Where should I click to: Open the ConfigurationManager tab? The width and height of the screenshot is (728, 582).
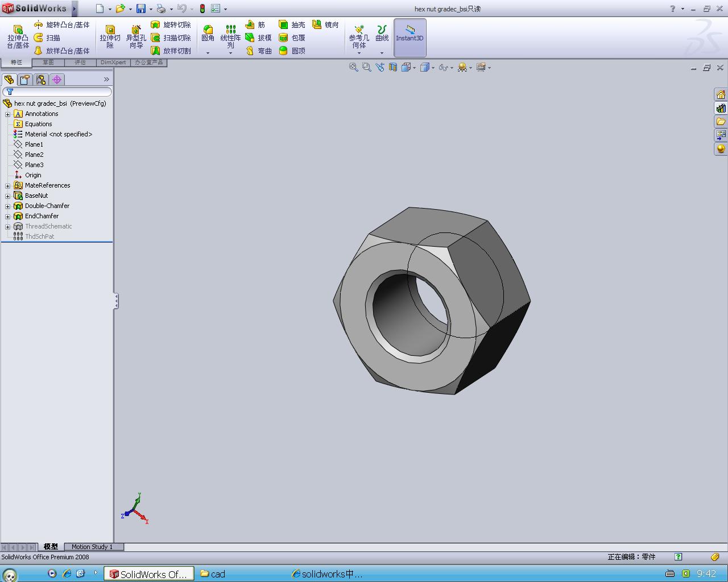coord(41,80)
